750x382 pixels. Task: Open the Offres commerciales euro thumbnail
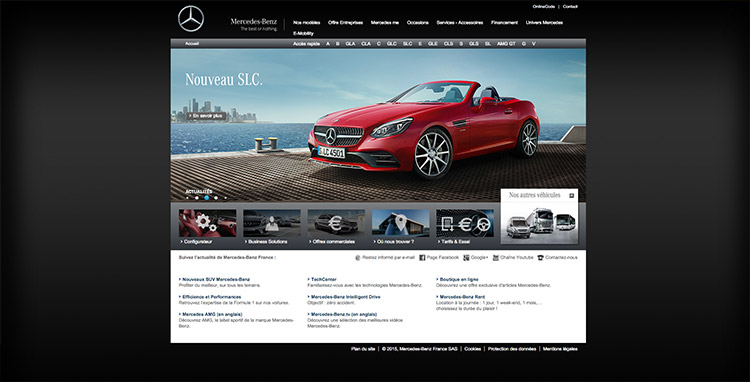[336, 223]
